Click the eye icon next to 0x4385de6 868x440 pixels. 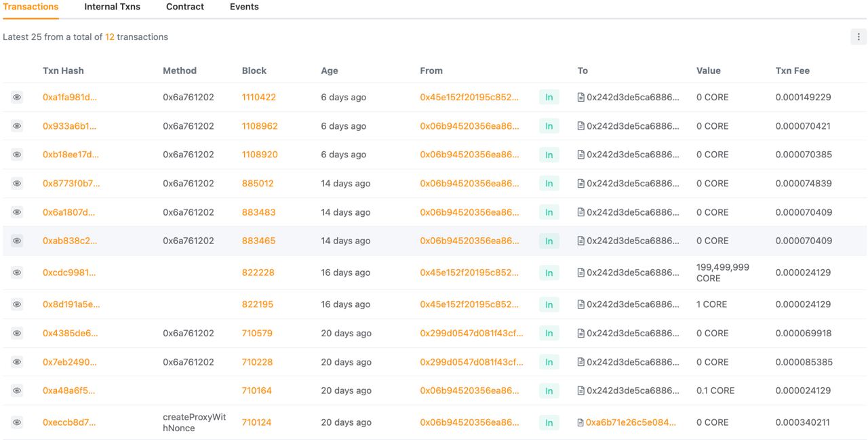tap(17, 334)
